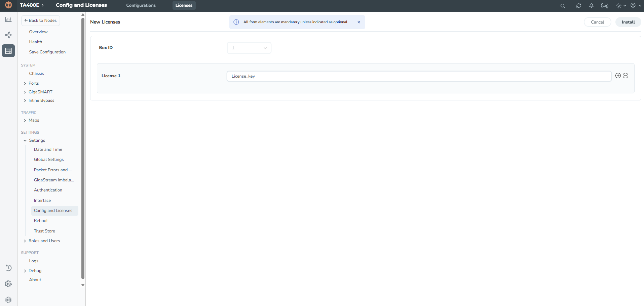Collapse the Settings tree item
Viewport: 644px width, 306px height.
click(25, 140)
